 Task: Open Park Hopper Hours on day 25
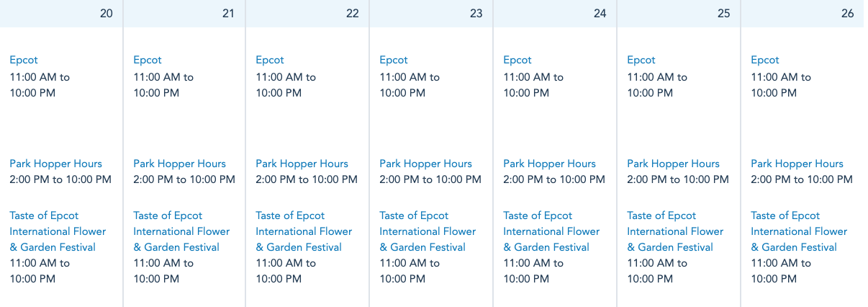click(674, 164)
